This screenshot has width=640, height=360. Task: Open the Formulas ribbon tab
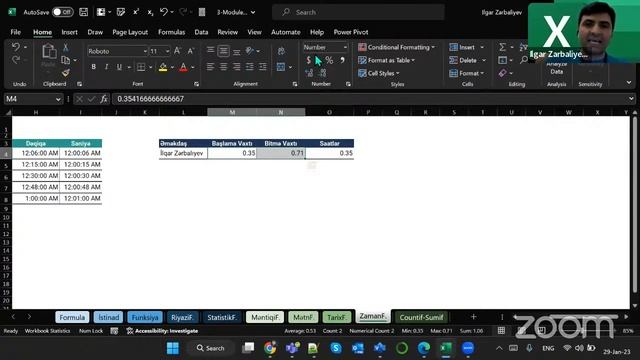pos(171,32)
